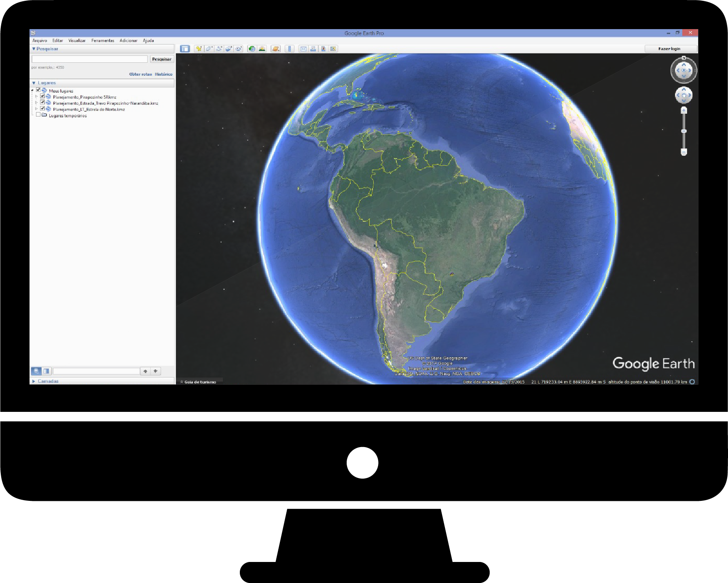Open the Email envelope icon
This screenshot has height=583, width=728.
tap(303, 49)
